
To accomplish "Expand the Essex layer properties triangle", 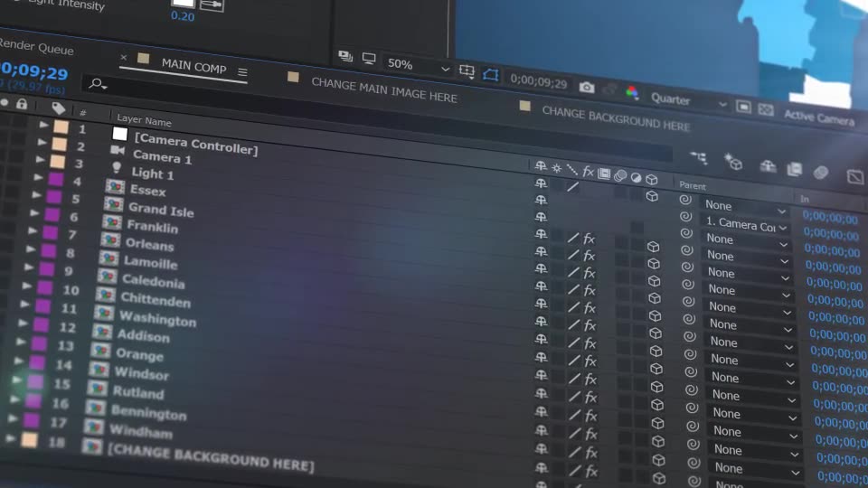I will click(x=38, y=177).
